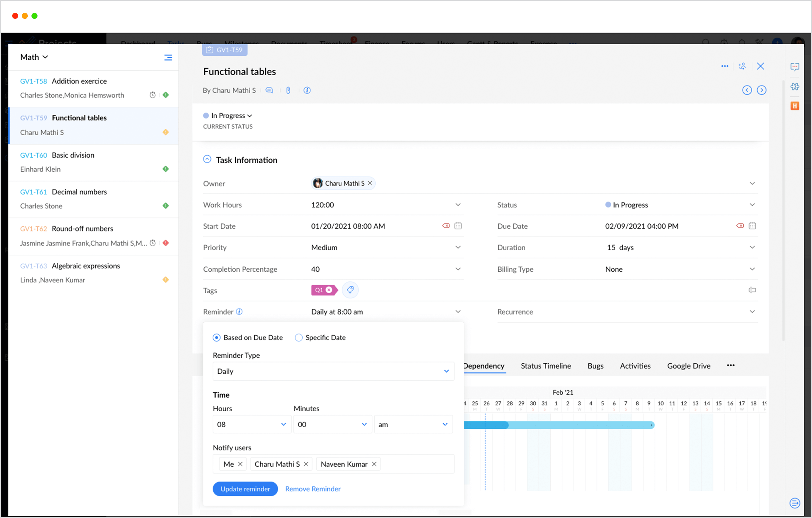Click the Remove Reminder link

coord(313,488)
